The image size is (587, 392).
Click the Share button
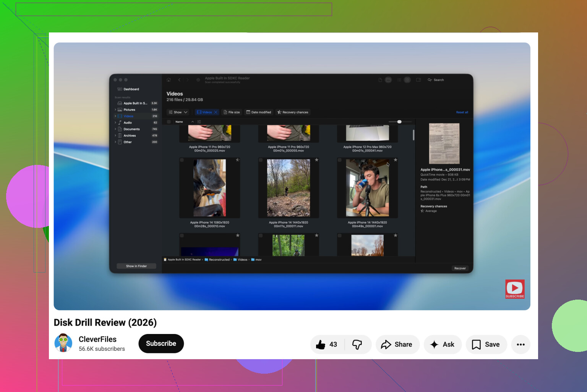pyautogui.click(x=397, y=344)
